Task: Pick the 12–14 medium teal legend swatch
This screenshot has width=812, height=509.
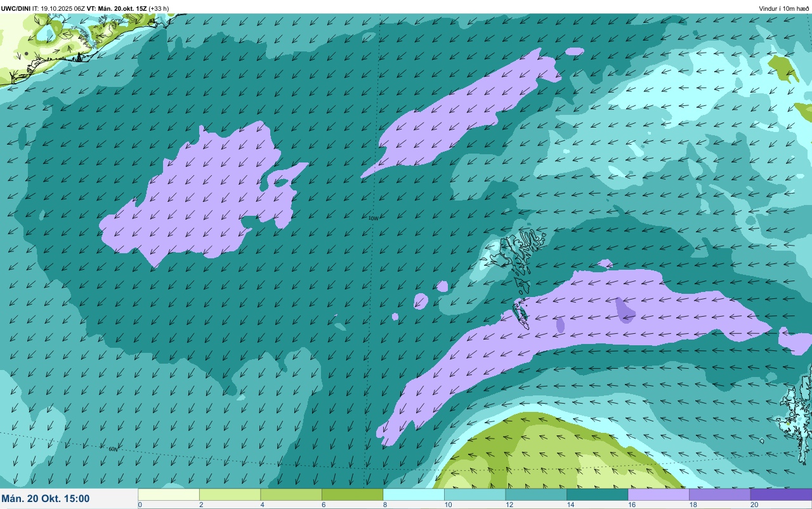Action: [536, 494]
